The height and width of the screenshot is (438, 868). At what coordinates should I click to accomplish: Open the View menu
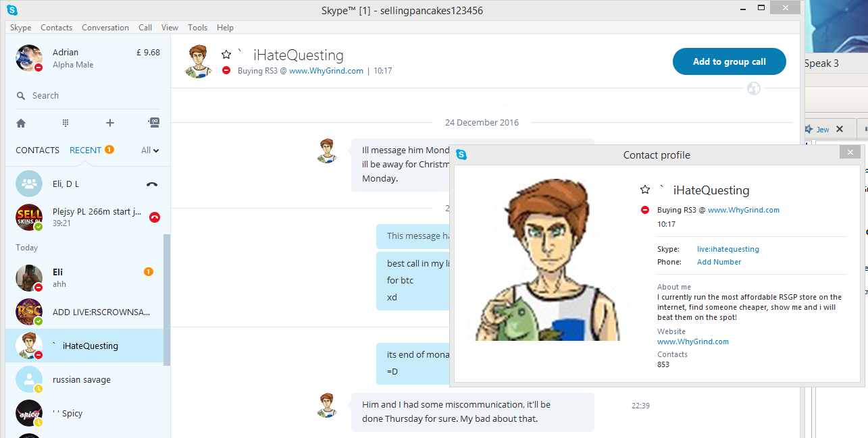pyautogui.click(x=170, y=28)
